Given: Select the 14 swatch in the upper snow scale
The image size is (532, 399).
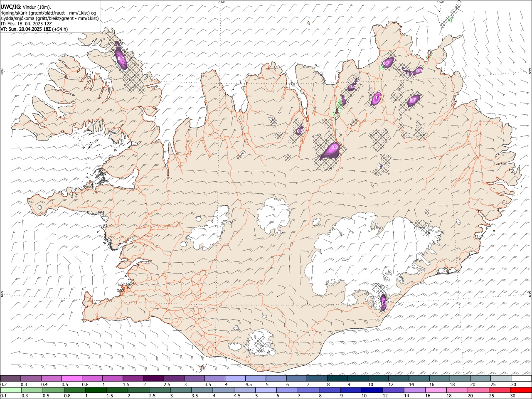Looking at the screenshot, I should 419,378.
